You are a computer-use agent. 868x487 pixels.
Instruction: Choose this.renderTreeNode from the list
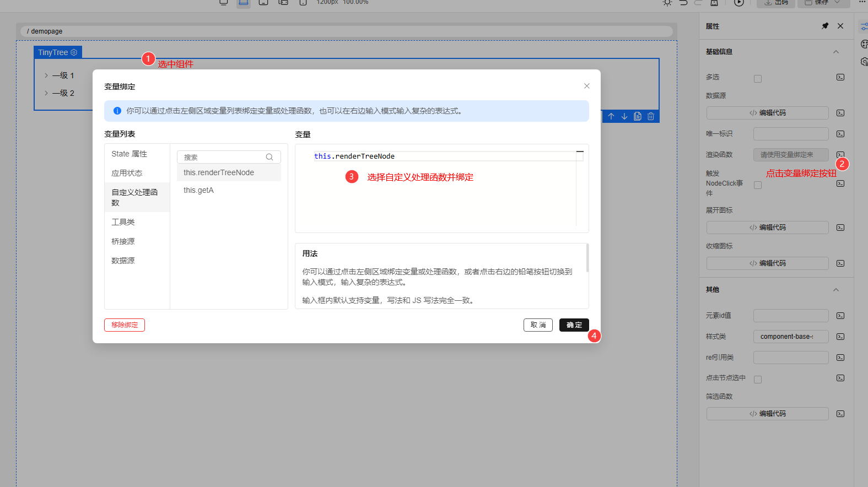point(229,172)
